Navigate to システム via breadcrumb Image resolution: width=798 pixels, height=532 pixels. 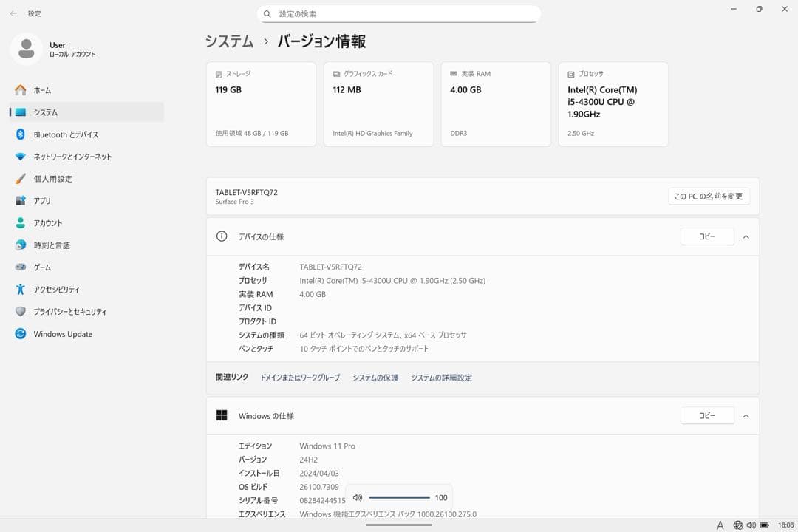(x=229, y=42)
